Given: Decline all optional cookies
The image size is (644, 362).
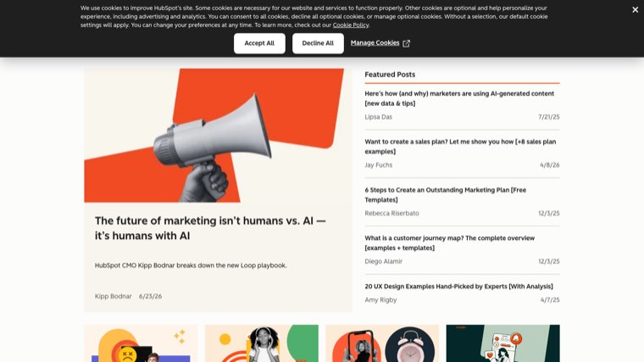Looking at the screenshot, I should click(x=318, y=43).
